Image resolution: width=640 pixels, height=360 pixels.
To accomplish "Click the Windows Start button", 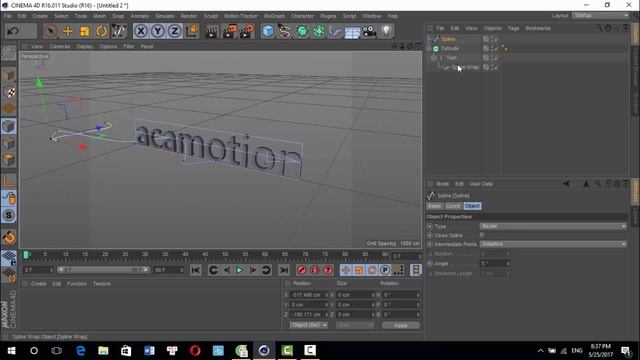I will (x=11, y=351).
